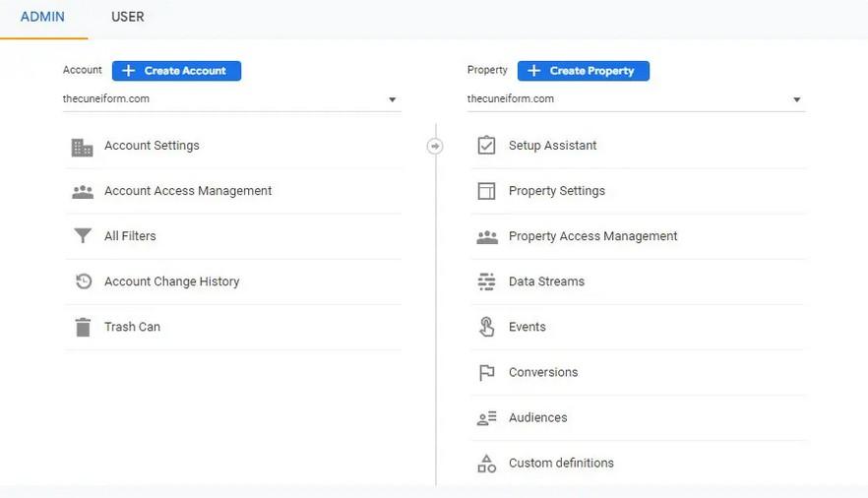868x498 pixels.
Task: Click the Account Access Management people icon
Action: (x=83, y=192)
